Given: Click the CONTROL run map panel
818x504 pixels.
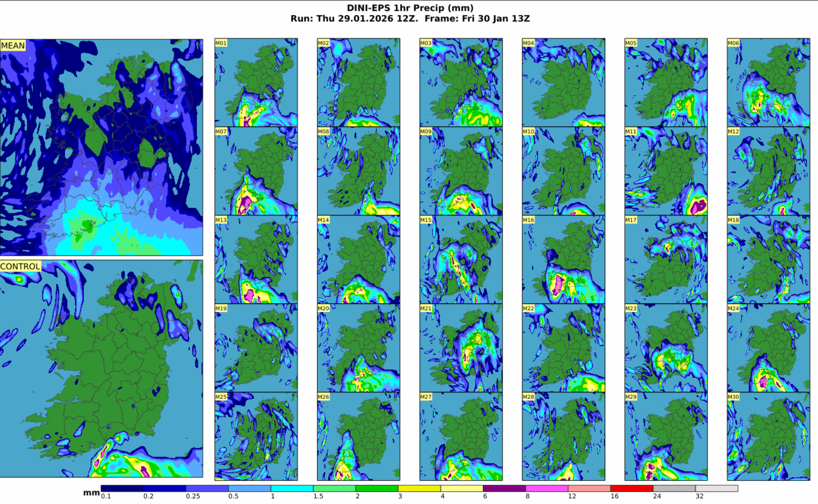Looking at the screenshot, I should click(101, 369).
